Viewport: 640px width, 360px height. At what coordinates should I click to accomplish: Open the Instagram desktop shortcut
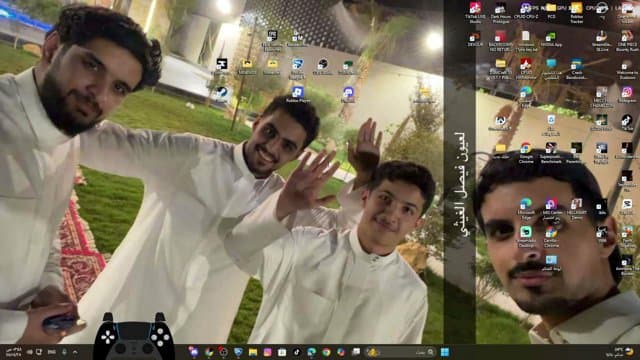pos(627,95)
